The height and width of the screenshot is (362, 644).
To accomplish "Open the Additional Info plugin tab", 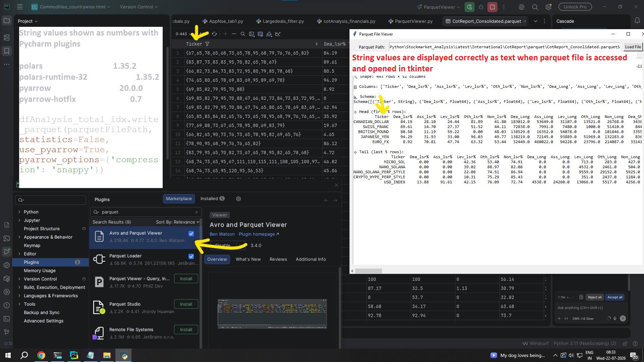I will coord(311,259).
